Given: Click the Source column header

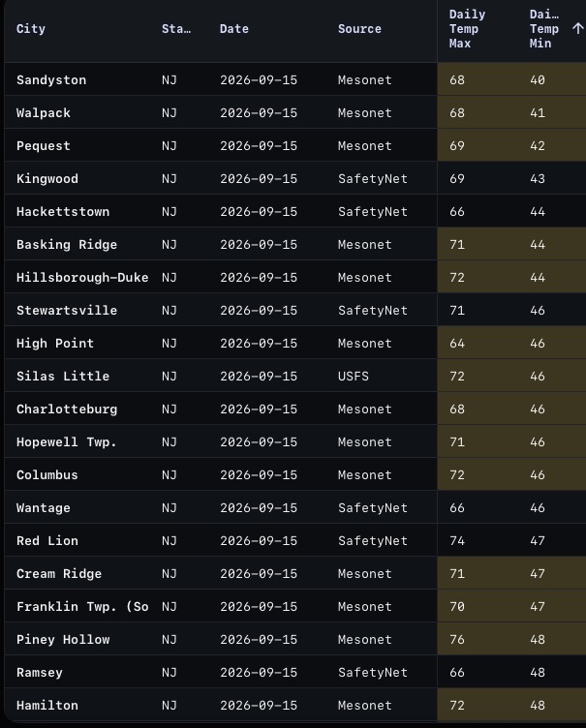Looking at the screenshot, I should [x=359, y=29].
